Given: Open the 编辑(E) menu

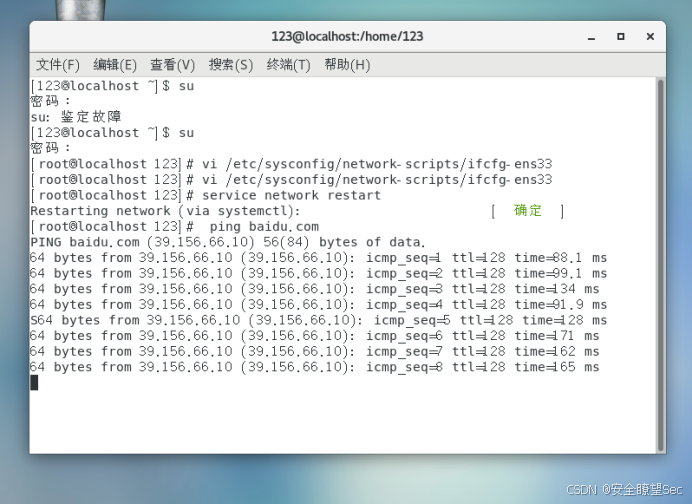Looking at the screenshot, I should point(115,65).
